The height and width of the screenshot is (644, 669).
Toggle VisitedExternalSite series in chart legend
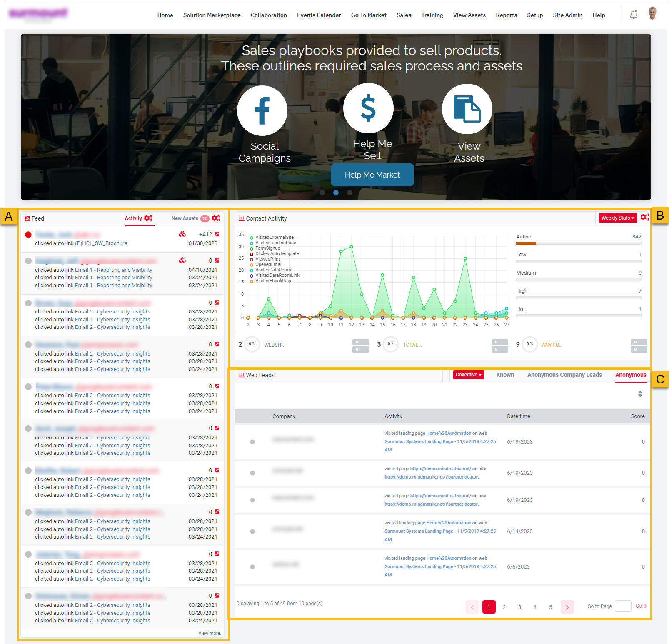pyautogui.click(x=272, y=238)
